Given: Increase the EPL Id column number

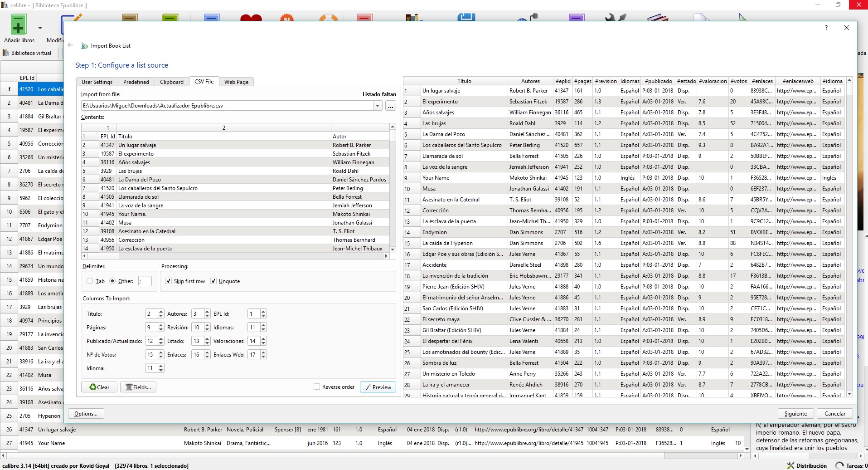Looking at the screenshot, I should coord(263,312).
